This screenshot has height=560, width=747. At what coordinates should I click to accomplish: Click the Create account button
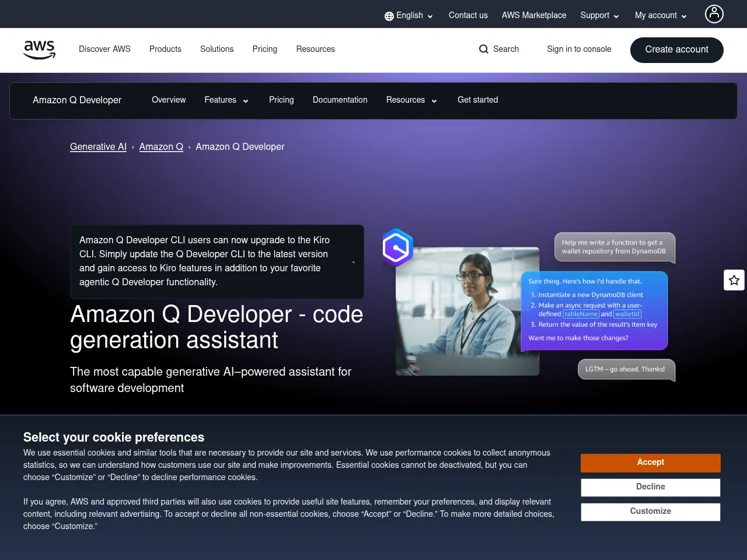pyautogui.click(x=676, y=50)
